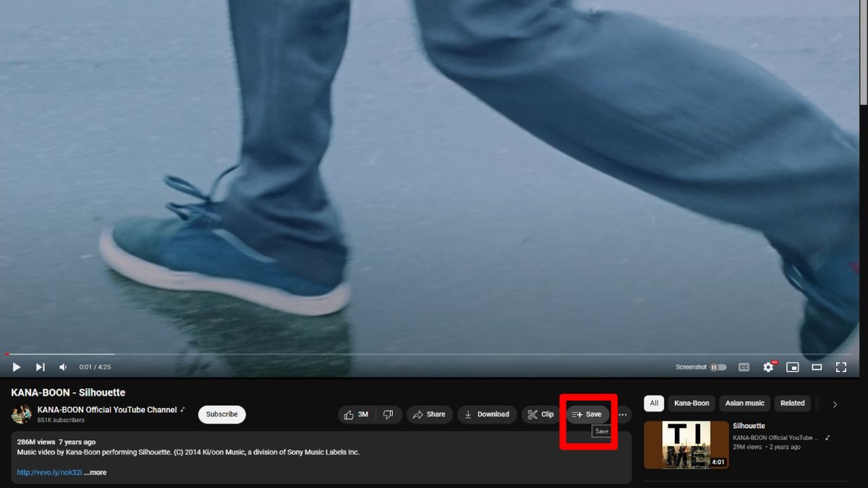Open the more actions three-dot menu
The width and height of the screenshot is (868, 488).
pyautogui.click(x=622, y=414)
